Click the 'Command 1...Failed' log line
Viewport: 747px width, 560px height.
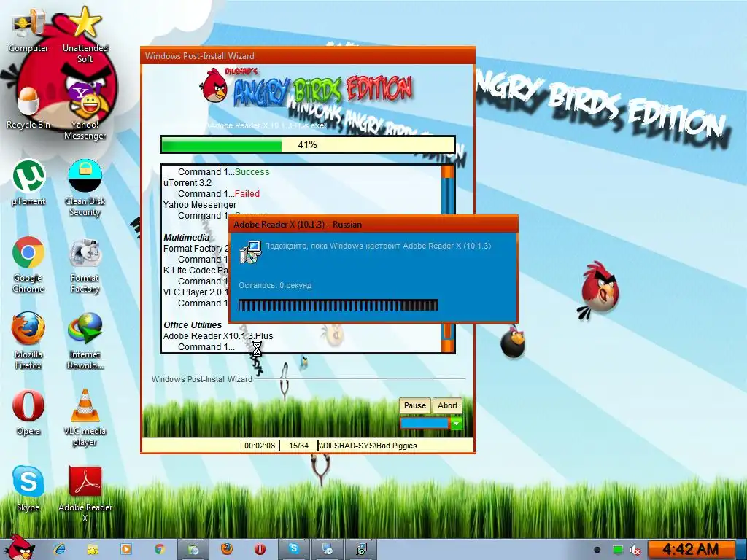click(219, 194)
